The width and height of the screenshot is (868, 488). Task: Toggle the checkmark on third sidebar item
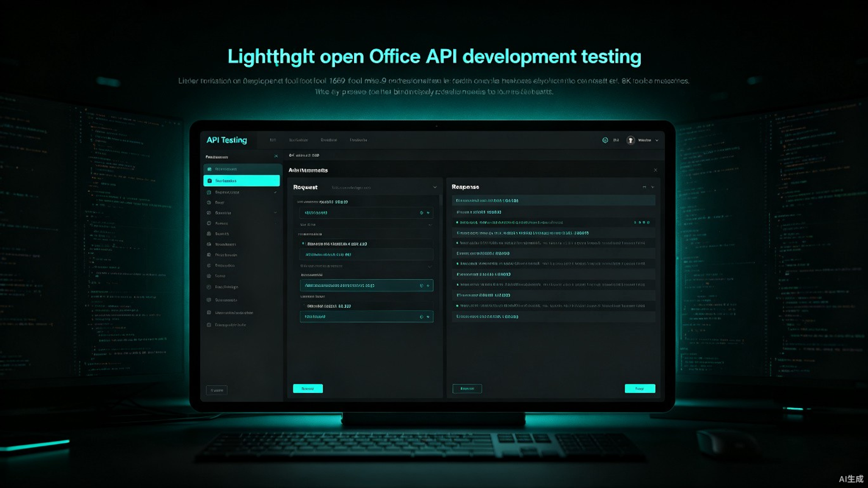pyautogui.click(x=275, y=192)
